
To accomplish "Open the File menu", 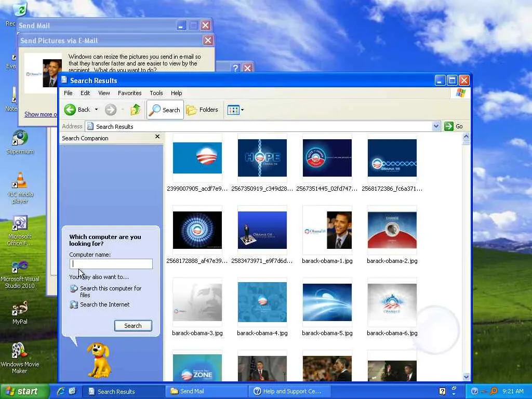I will click(68, 93).
